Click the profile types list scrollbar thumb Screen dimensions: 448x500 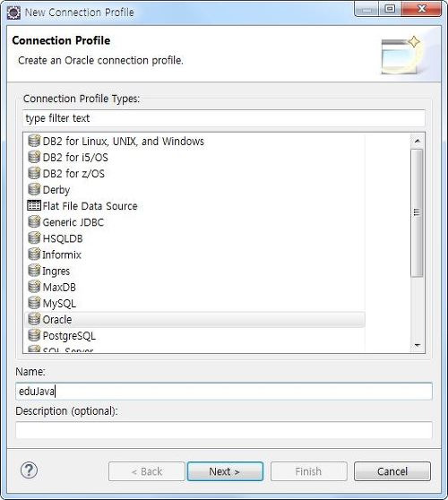[x=418, y=212]
